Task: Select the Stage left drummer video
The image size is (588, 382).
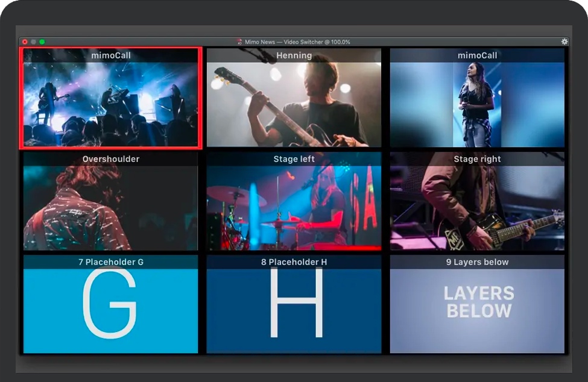Action: [294, 208]
